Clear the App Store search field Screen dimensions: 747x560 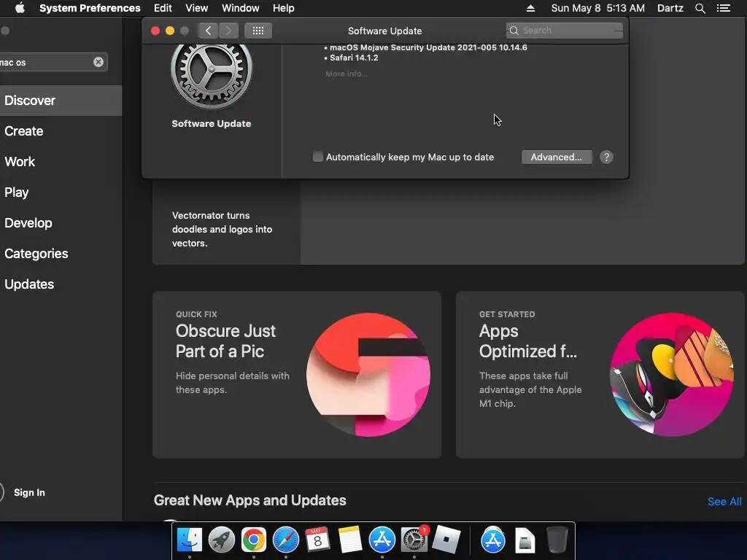click(x=98, y=62)
